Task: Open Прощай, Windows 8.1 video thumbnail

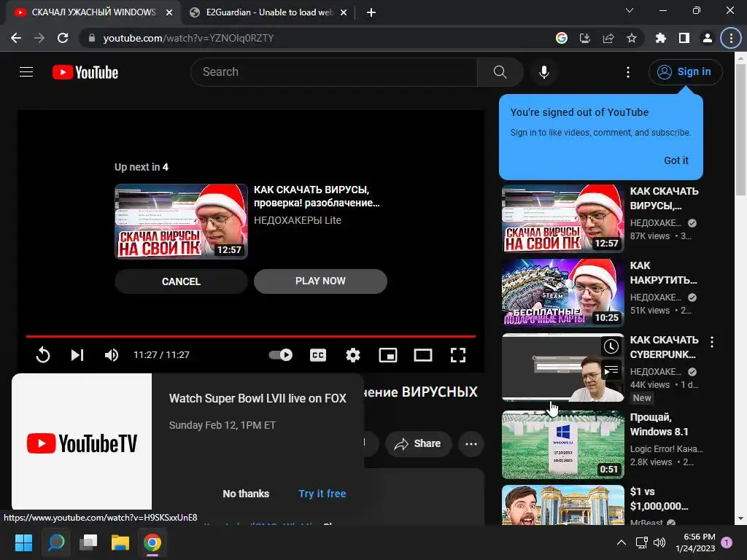Action: [562, 444]
